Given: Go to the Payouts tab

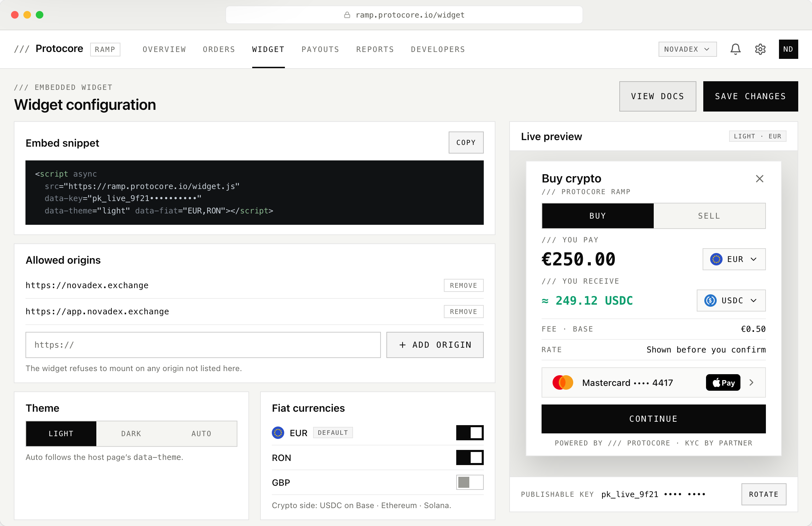Looking at the screenshot, I should [320, 49].
